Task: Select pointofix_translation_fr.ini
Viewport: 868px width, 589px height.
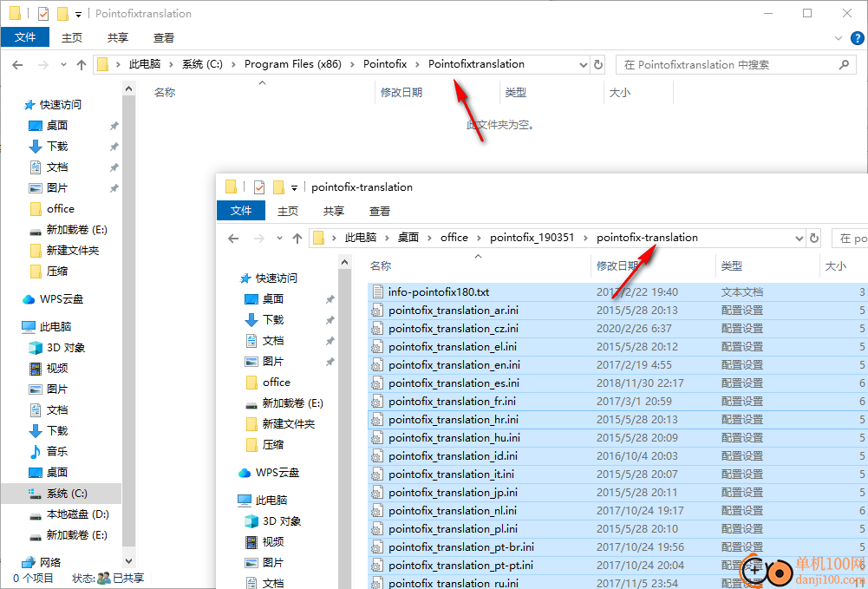Action: [x=452, y=402]
